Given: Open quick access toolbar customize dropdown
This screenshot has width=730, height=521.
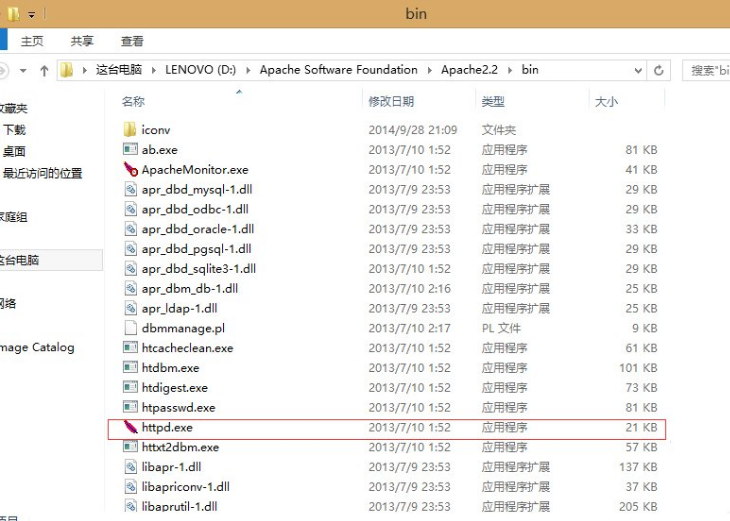Looking at the screenshot, I should point(32,15).
